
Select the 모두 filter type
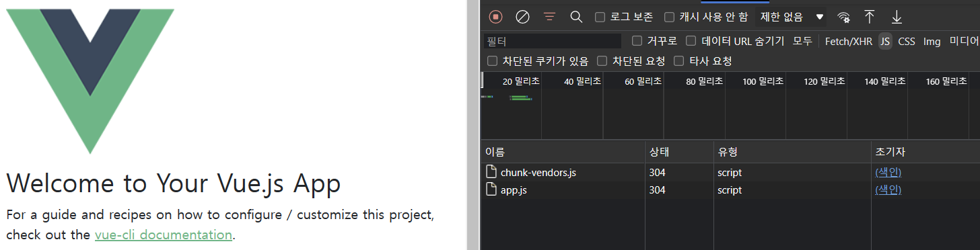click(x=802, y=41)
